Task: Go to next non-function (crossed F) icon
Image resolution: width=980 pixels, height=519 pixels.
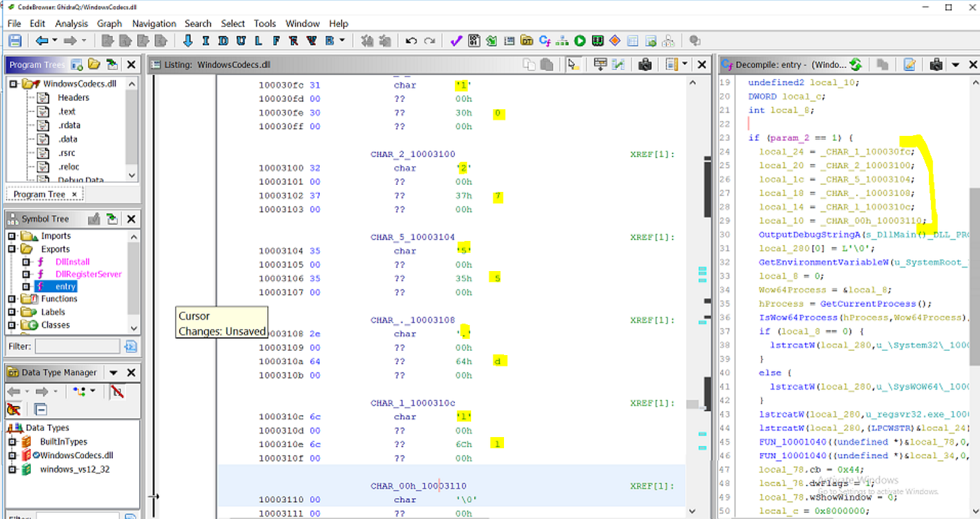Action: click(293, 41)
